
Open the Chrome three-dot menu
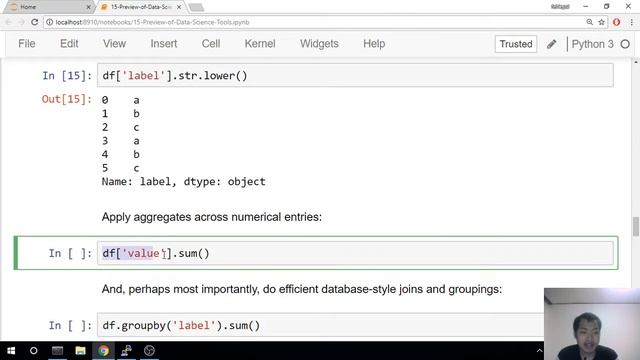[631, 22]
